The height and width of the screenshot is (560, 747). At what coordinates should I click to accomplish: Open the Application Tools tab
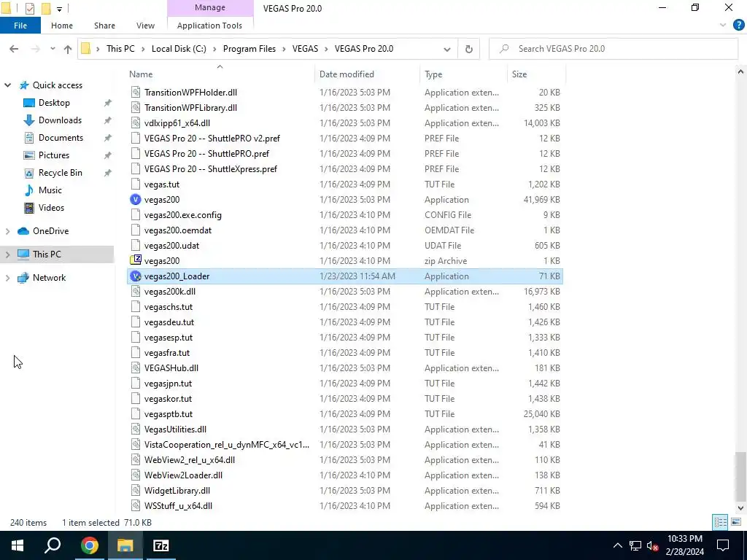[209, 26]
